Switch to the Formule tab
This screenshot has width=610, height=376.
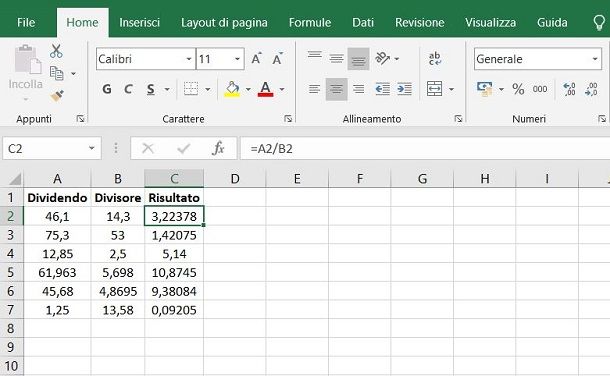(310, 22)
